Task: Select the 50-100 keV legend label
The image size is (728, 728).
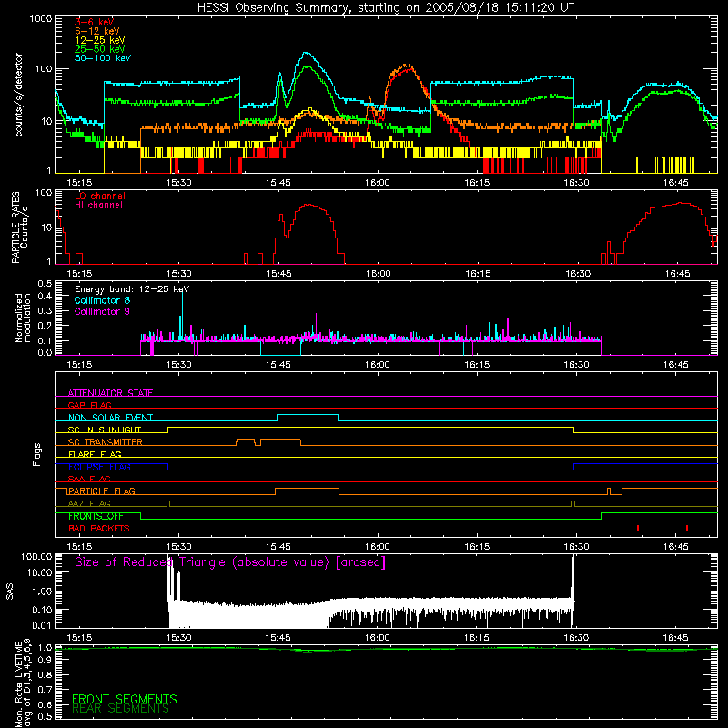Action: [x=103, y=58]
